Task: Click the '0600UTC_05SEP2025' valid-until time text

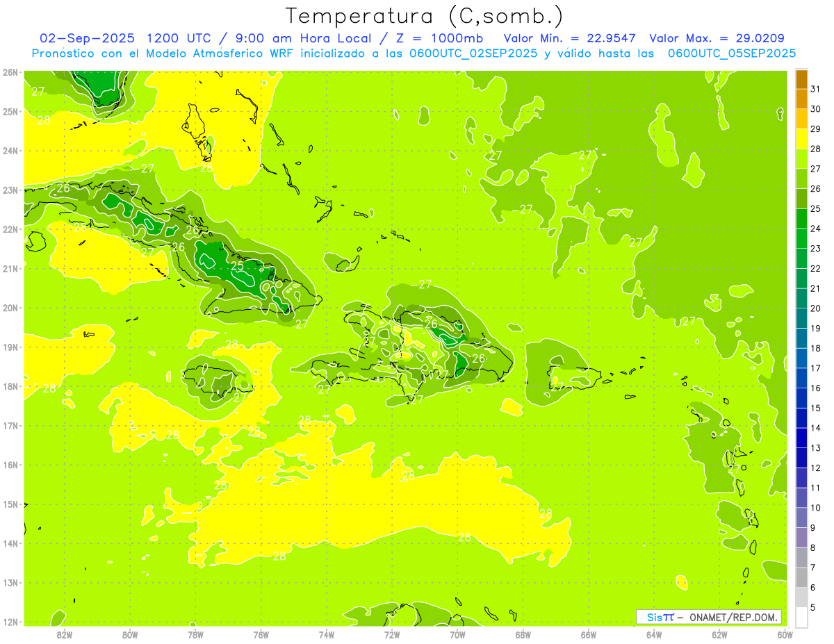Action: click(732, 53)
